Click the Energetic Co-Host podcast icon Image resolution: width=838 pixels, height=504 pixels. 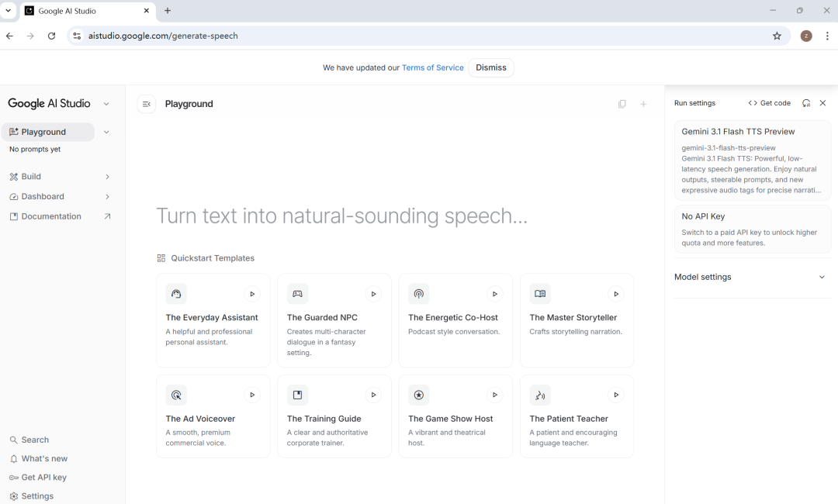[x=419, y=294]
